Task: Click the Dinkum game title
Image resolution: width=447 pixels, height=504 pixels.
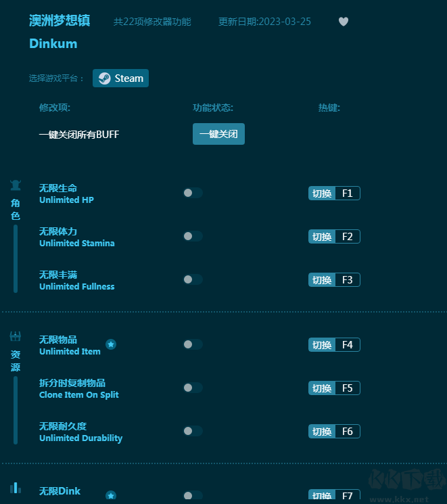Action: click(53, 44)
